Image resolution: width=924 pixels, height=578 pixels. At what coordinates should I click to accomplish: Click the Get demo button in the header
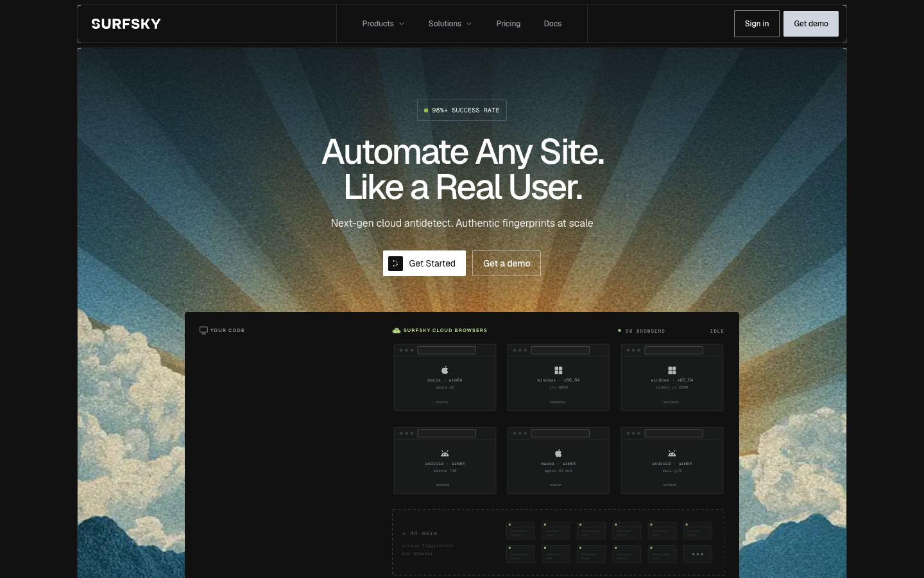811,24
